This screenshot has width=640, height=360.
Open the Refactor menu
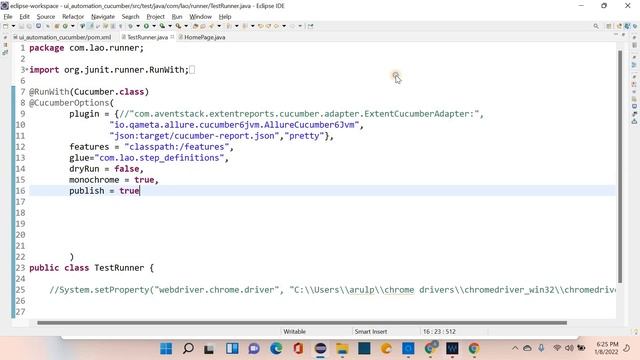click(73, 17)
